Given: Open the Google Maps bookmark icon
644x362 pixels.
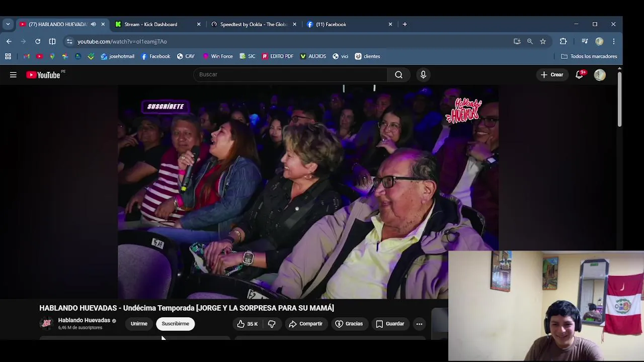Looking at the screenshot, I should [x=52, y=56].
